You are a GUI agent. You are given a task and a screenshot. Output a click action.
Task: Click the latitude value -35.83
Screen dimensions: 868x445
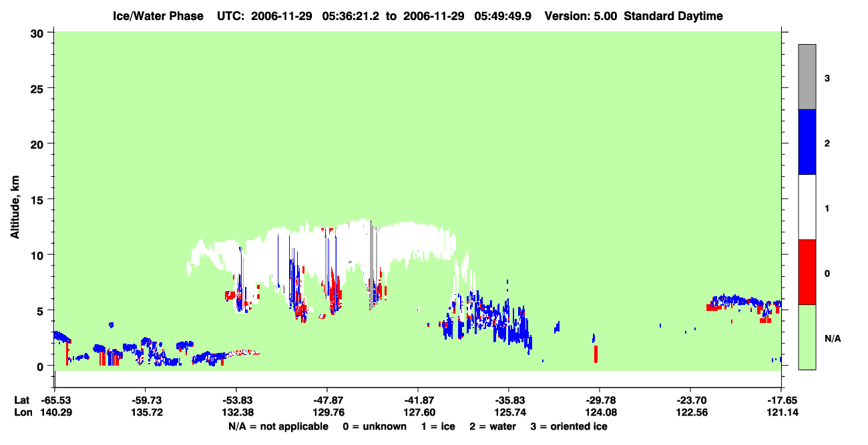coord(508,400)
